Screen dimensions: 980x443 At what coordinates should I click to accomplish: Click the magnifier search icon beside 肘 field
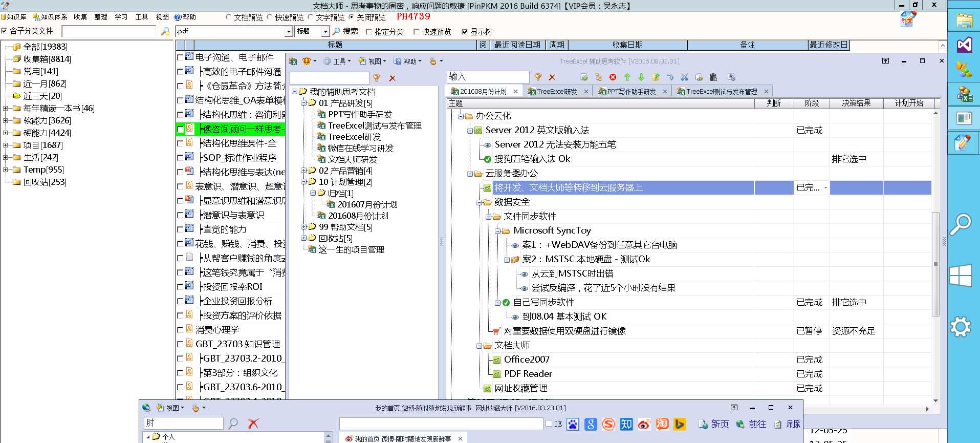click(x=233, y=424)
